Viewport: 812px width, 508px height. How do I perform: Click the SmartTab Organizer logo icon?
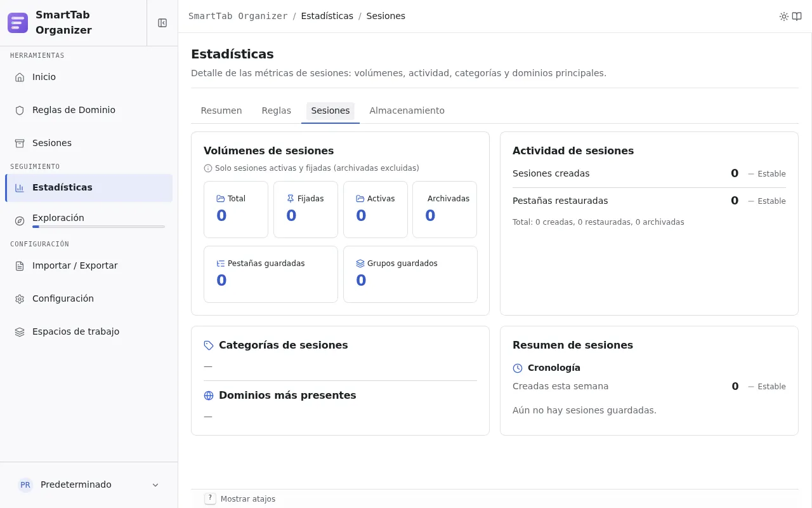[18, 23]
